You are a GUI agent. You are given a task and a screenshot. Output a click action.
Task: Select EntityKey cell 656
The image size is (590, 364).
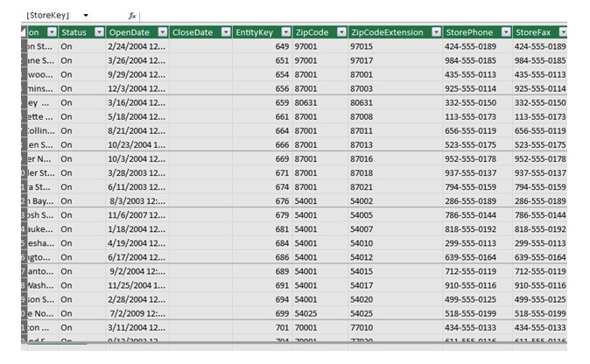263,88
